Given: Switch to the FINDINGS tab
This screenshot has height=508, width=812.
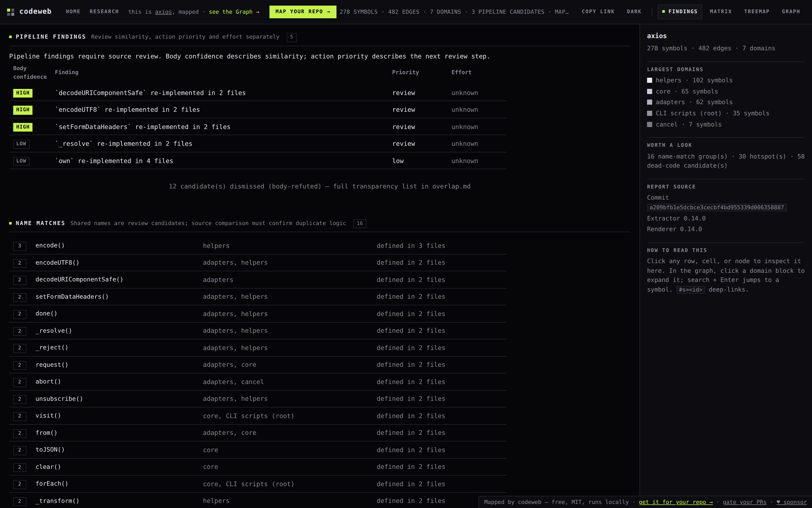Looking at the screenshot, I should pyautogui.click(x=680, y=12).
